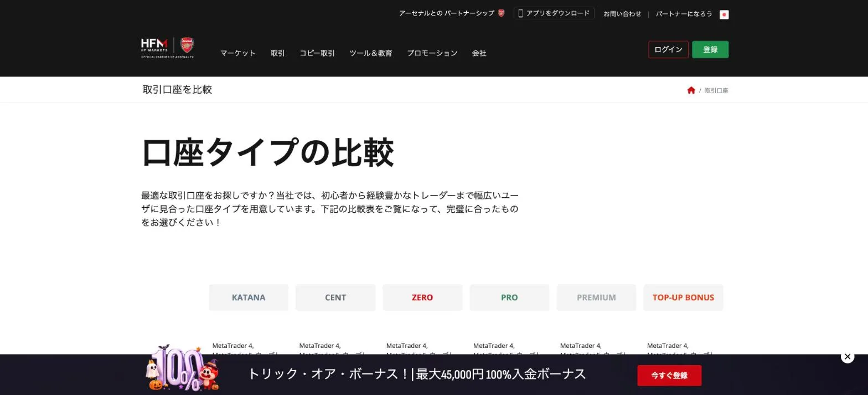The image size is (868, 395).
Task: Click the トリック・オア・ボーナス banner text
Action: (417, 374)
